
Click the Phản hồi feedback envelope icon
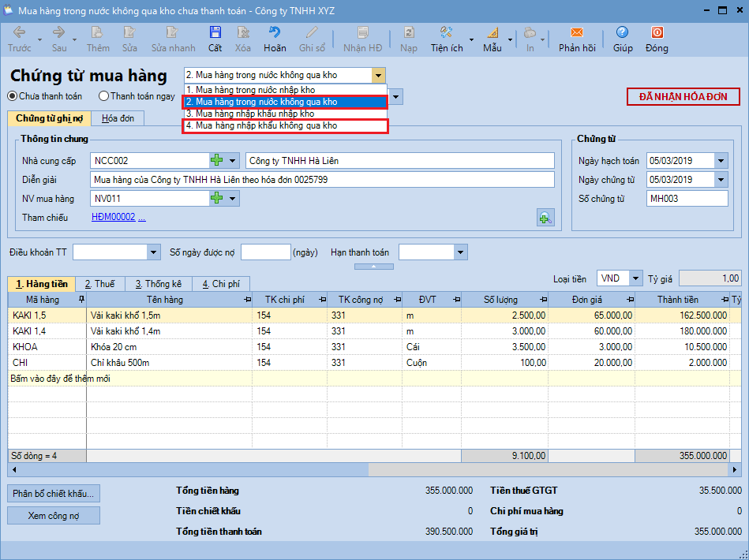576,33
